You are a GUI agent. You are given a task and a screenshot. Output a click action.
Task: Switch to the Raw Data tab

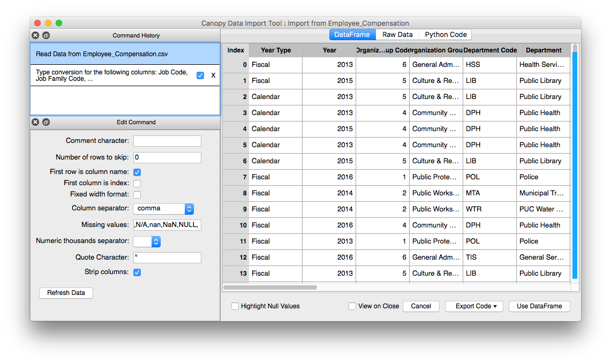pyautogui.click(x=397, y=34)
